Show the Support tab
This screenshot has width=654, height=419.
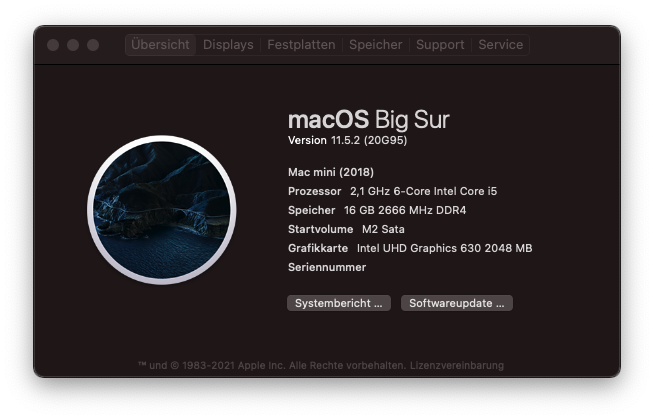point(440,45)
